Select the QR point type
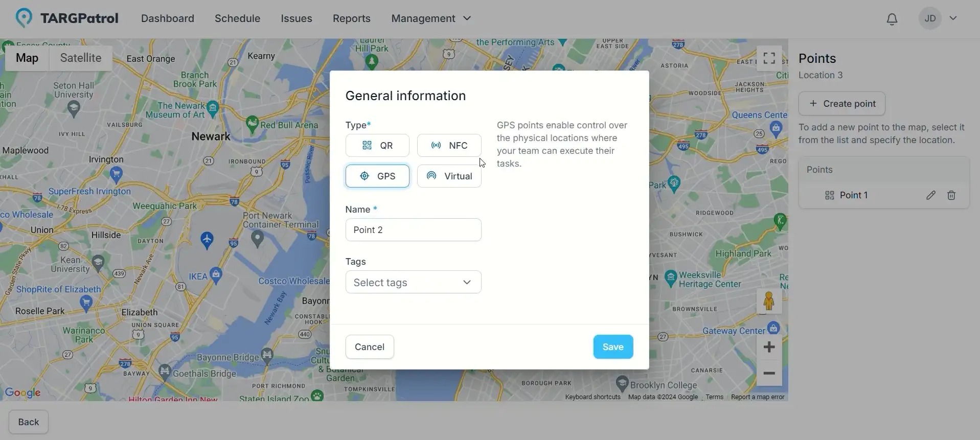Viewport: 980px width, 440px height. pyautogui.click(x=377, y=146)
